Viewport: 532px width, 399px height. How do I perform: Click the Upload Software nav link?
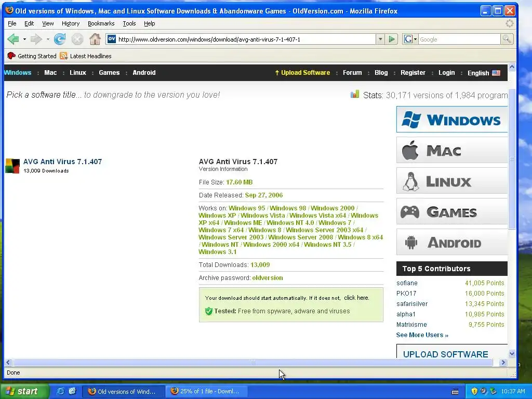click(x=302, y=73)
